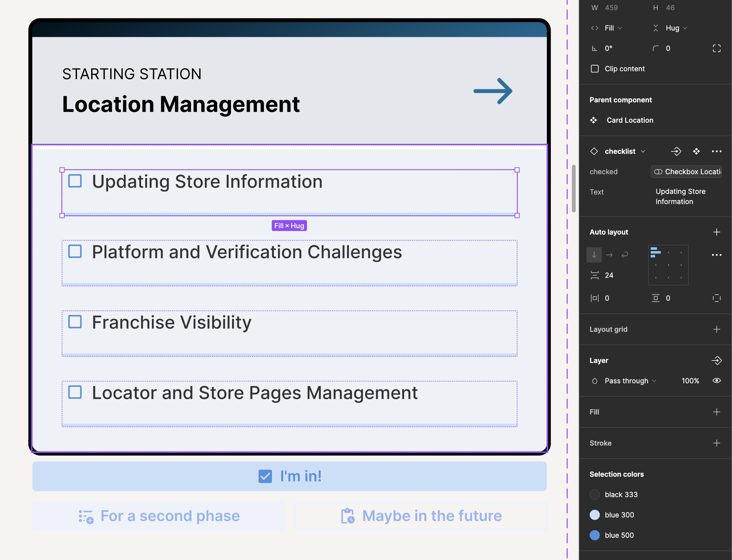
Task: Click the blue arrow on Location Management card
Action: pos(493,91)
